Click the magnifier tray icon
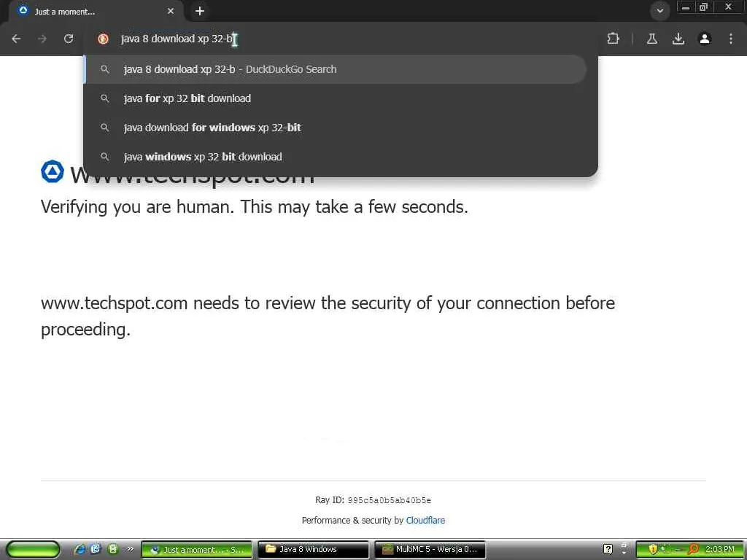747x560 pixels. 694,549
